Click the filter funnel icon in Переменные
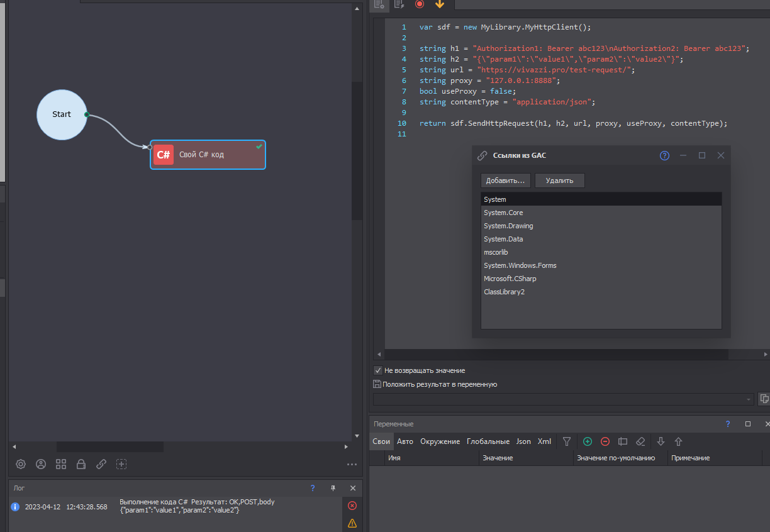 pyautogui.click(x=567, y=441)
